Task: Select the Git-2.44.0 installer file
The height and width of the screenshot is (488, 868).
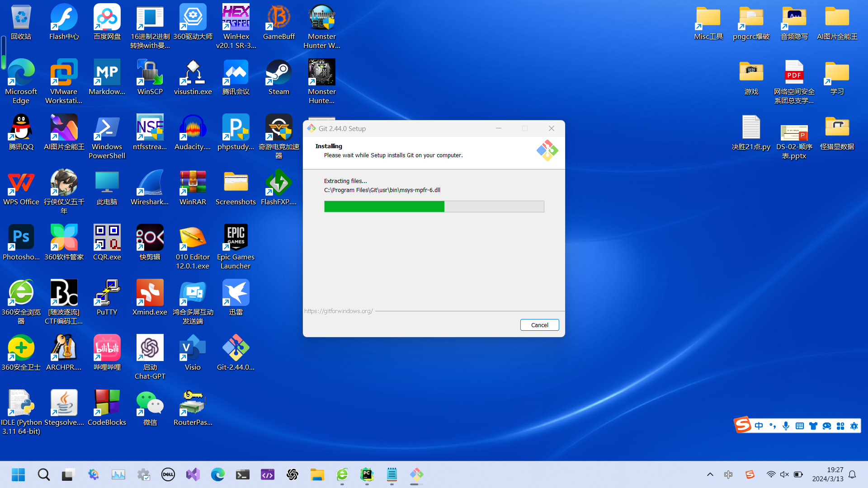Action: (236, 353)
